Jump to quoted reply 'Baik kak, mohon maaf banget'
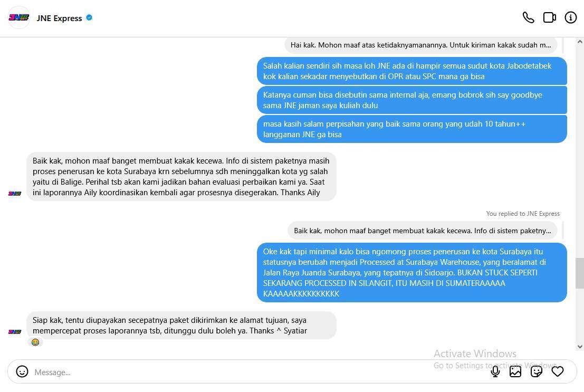The height and width of the screenshot is (392, 584). (x=423, y=231)
